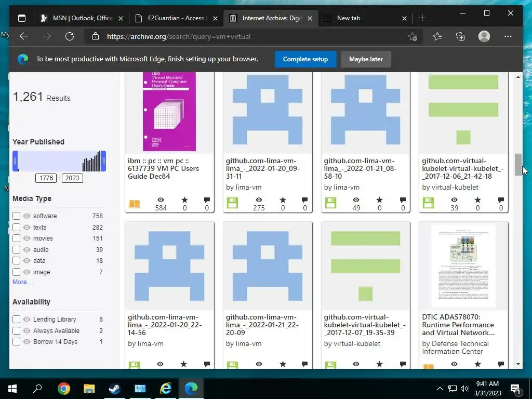This screenshot has width=532, height=399.
Task: Click software floppy icon on lima 09-31-11 item
Action: 232,203
